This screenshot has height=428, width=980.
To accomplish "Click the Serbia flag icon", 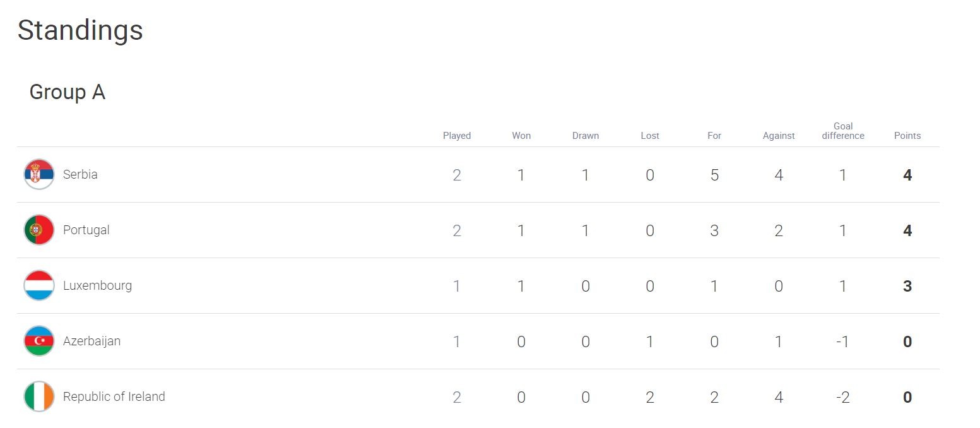I will 39,174.
